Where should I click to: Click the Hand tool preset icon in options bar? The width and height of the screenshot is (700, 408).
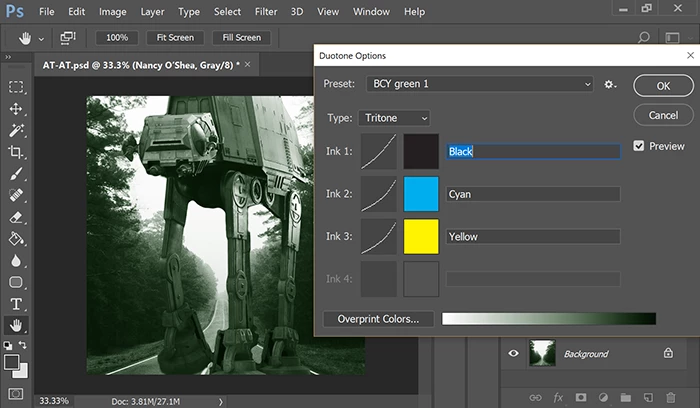point(25,38)
